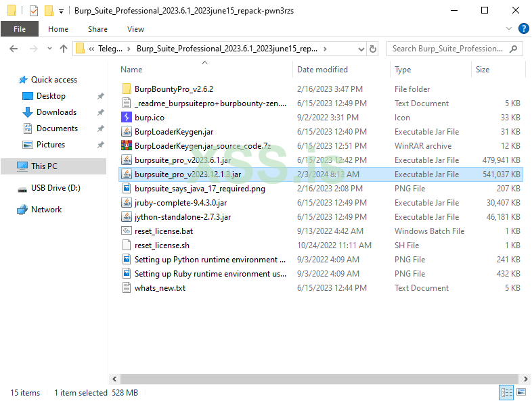Click scroll right arrow on horizontal scrollbar
Image resolution: width=532 pixels, height=401 pixels.
[525, 379]
